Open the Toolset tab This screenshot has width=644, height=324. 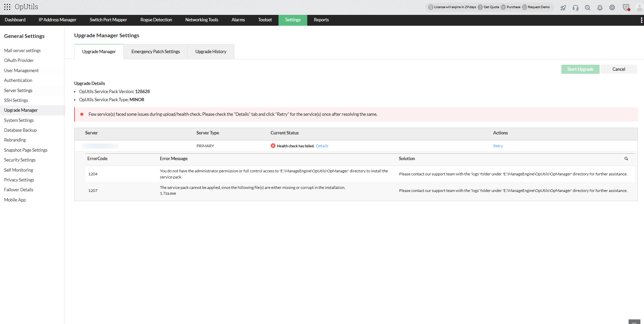[265, 20]
